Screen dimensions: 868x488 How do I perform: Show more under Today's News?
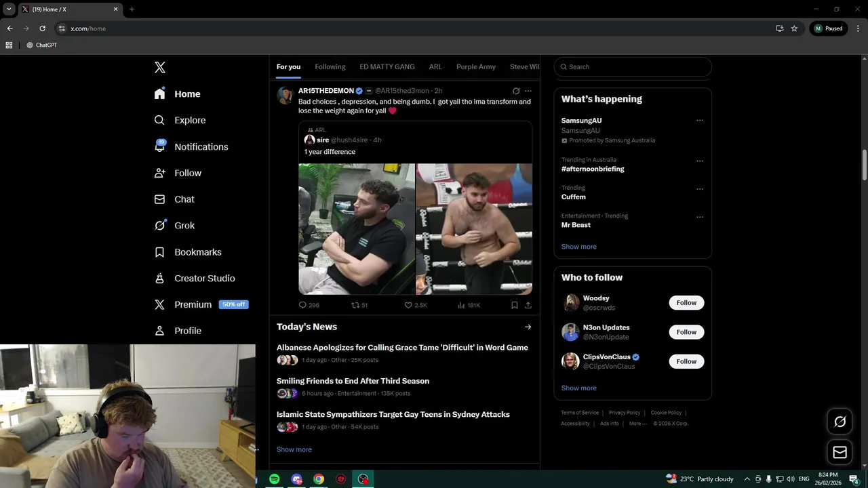coord(294,449)
